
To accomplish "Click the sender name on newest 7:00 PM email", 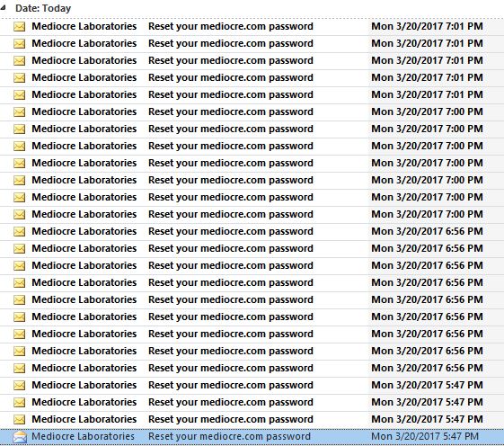I will [84, 111].
